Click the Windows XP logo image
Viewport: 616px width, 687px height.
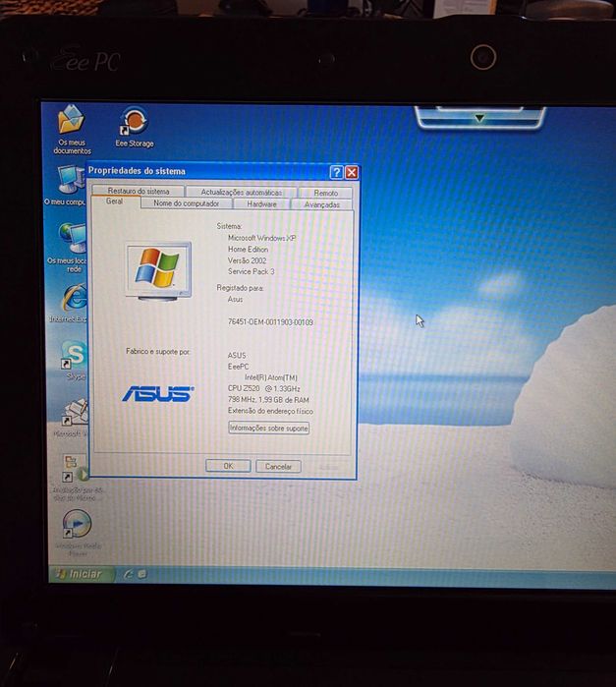pyautogui.click(x=158, y=271)
